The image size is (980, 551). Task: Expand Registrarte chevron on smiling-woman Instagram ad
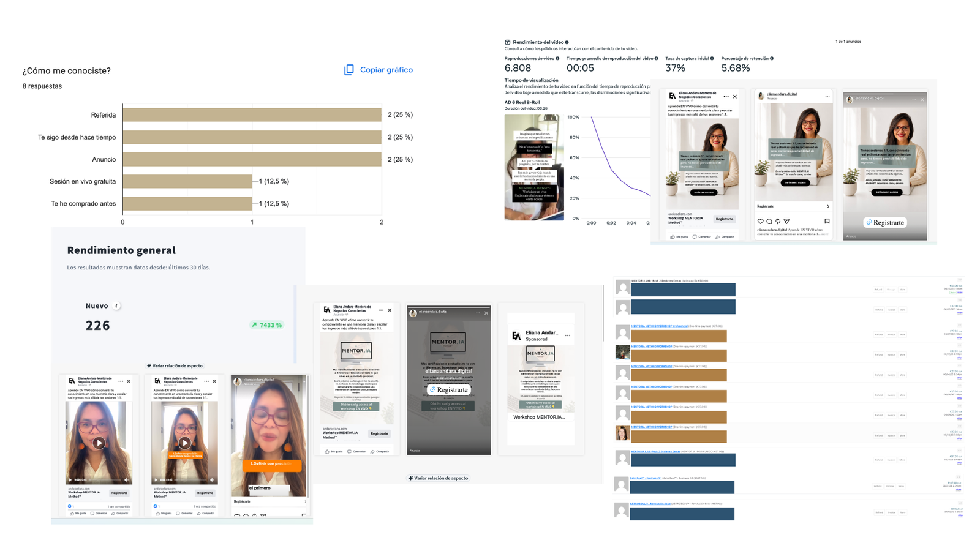828,206
